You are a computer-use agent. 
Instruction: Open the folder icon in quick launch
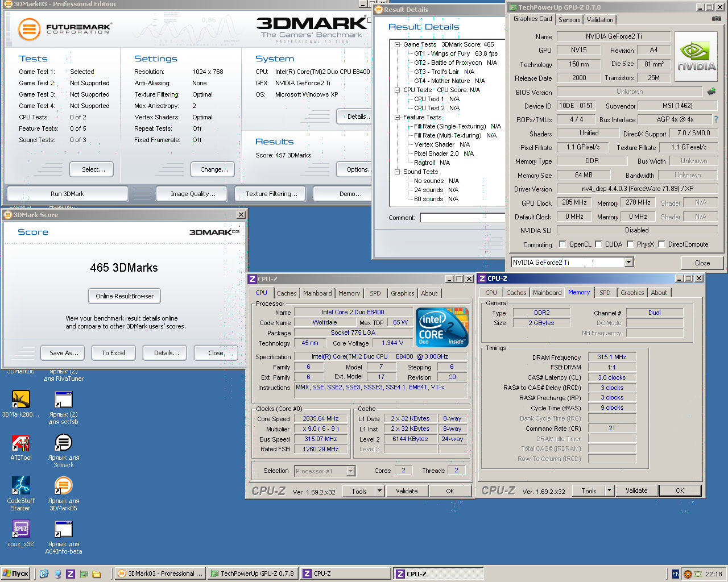(x=97, y=574)
